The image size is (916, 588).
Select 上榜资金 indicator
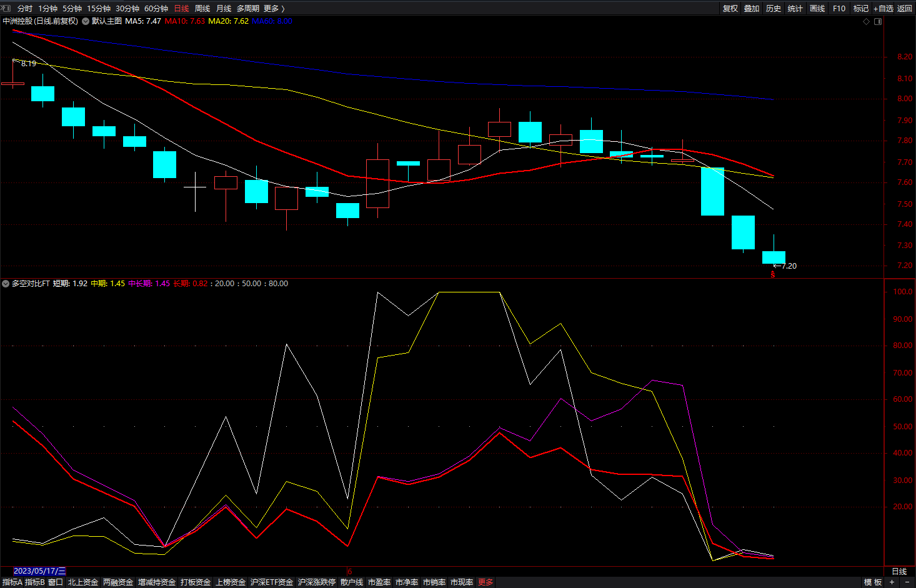point(231,582)
